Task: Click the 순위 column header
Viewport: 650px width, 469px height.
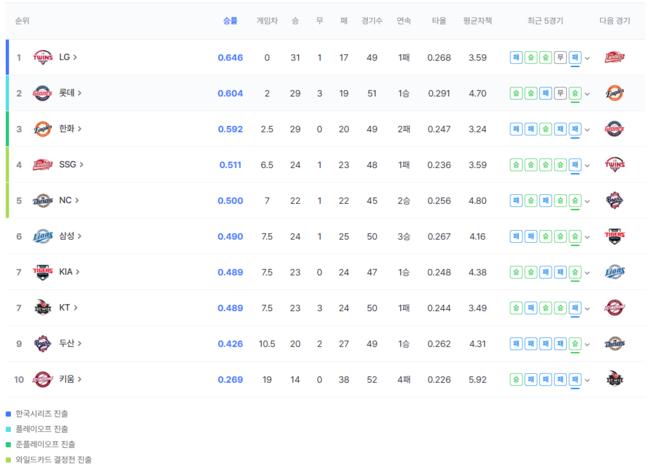Action: coord(22,21)
